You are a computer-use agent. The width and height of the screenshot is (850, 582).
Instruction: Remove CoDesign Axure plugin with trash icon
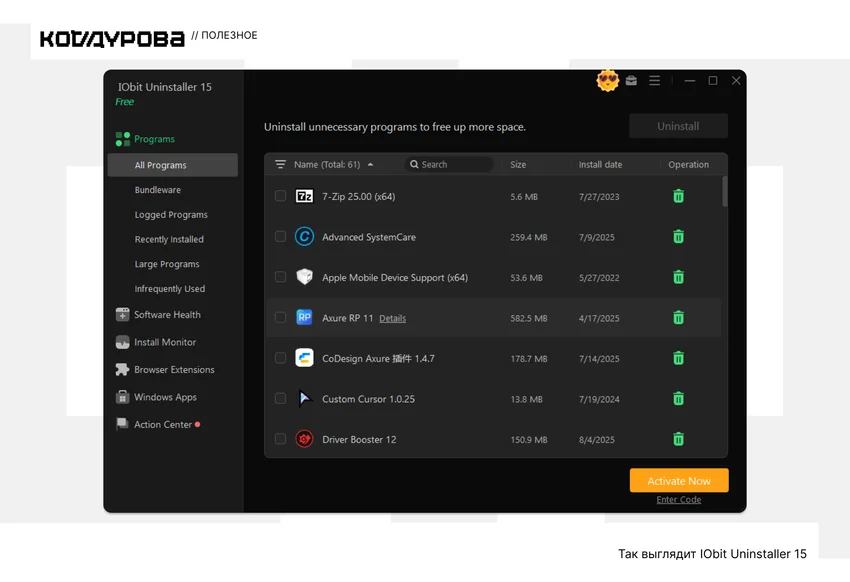coord(678,358)
